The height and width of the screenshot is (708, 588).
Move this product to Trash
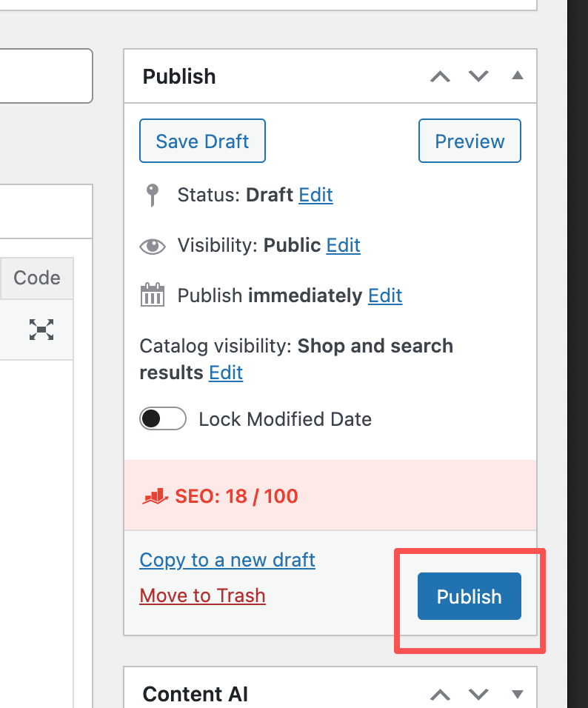point(202,595)
